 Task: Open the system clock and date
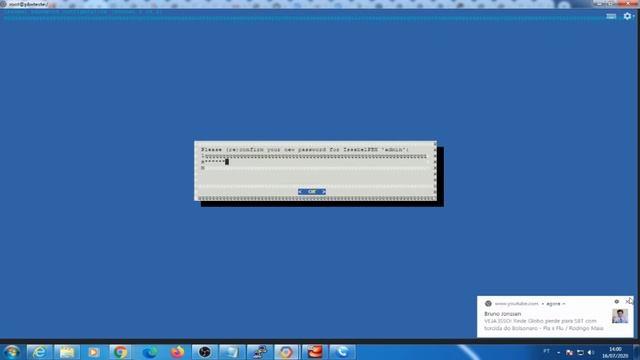(615, 352)
